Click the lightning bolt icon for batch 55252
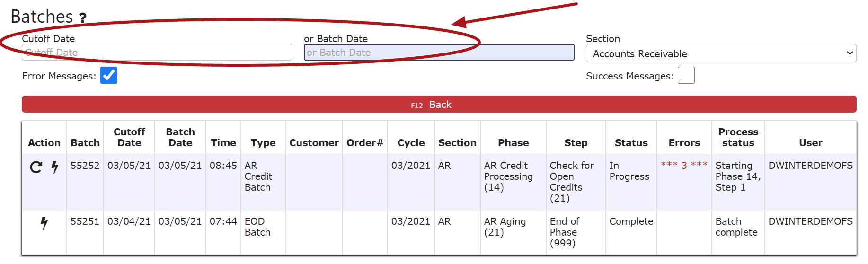The width and height of the screenshot is (868, 264). (55, 167)
